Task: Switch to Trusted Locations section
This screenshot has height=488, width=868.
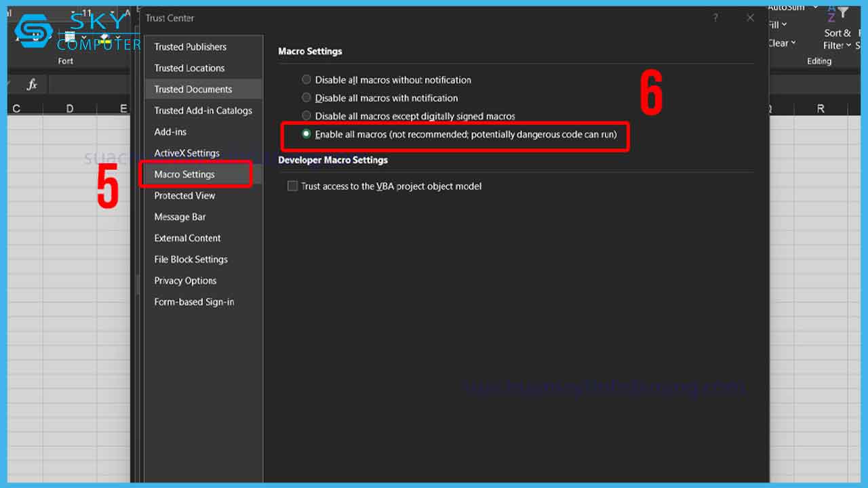Action: (203, 68)
